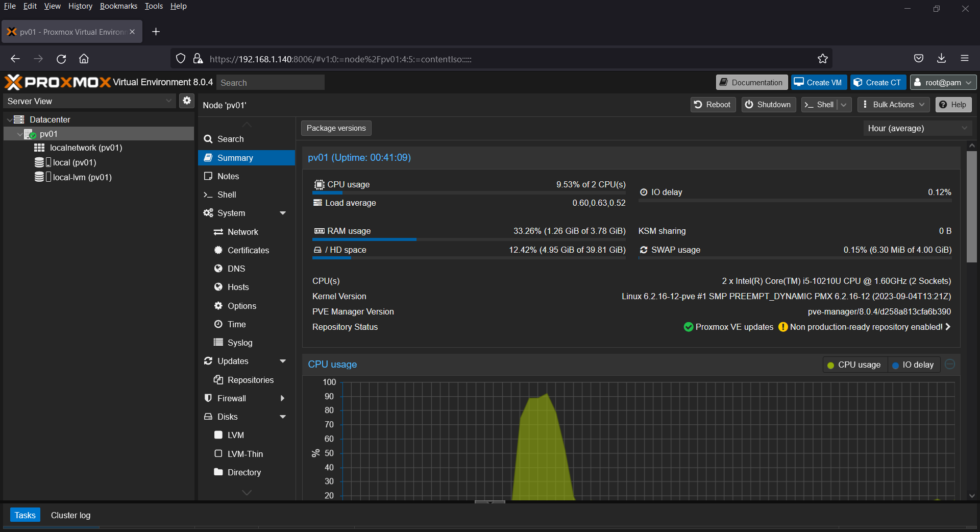This screenshot has height=532, width=980.
Task: Reload the page in the browser
Action: click(x=61, y=59)
